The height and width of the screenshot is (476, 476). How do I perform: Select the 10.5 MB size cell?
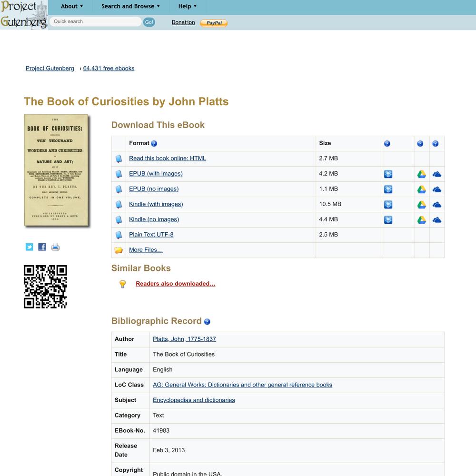pyautogui.click(x=348, y=204)
